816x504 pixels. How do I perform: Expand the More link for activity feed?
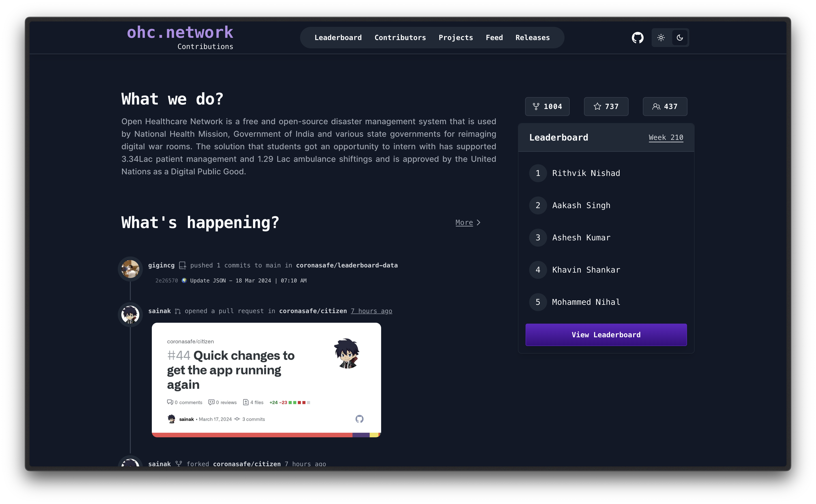[466, 222]
